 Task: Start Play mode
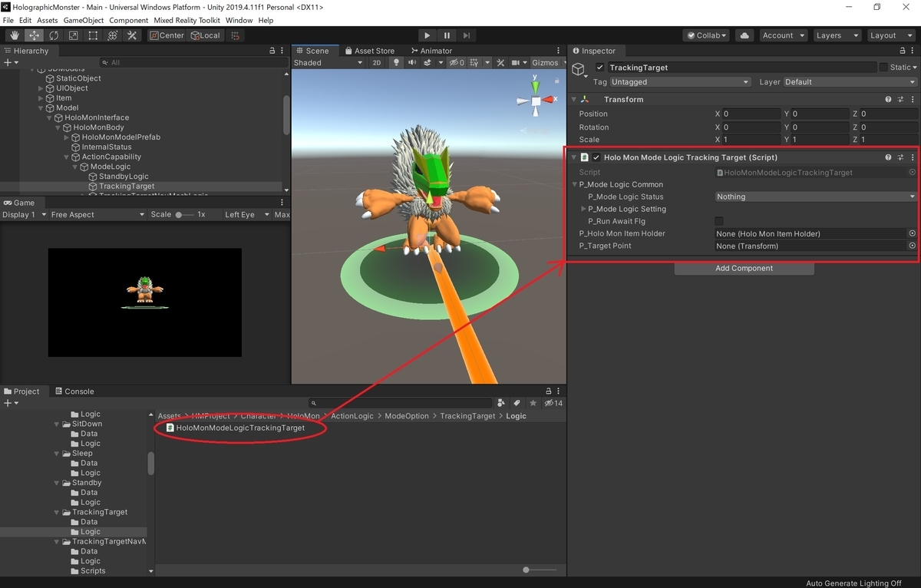pos(427,35)
